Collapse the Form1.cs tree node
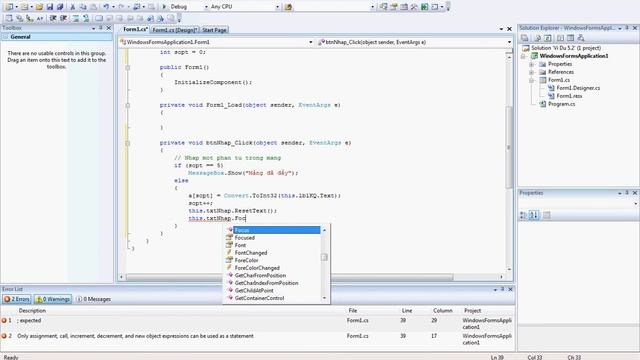This screenshot has width=640, height=360. pos(531,80)
